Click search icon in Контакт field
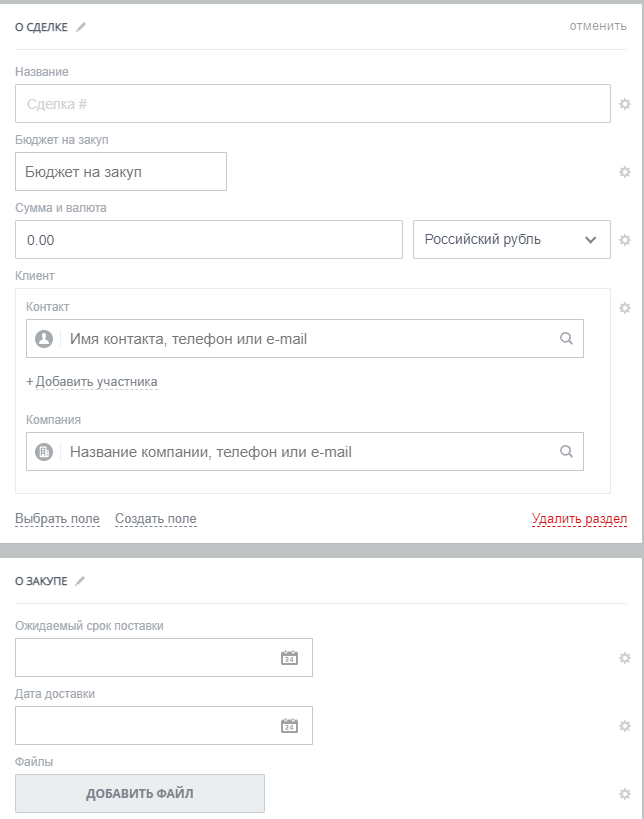644x819 pixels. tap(567, 339)
